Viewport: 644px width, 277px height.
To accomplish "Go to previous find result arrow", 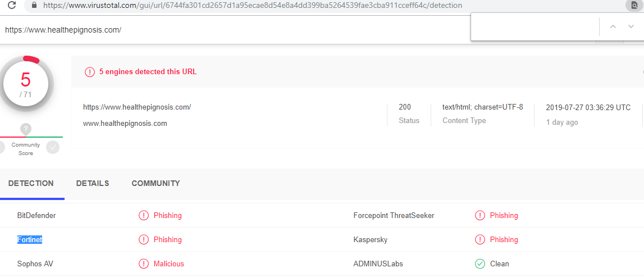I will pyautogui.click(x=613, y=27).
